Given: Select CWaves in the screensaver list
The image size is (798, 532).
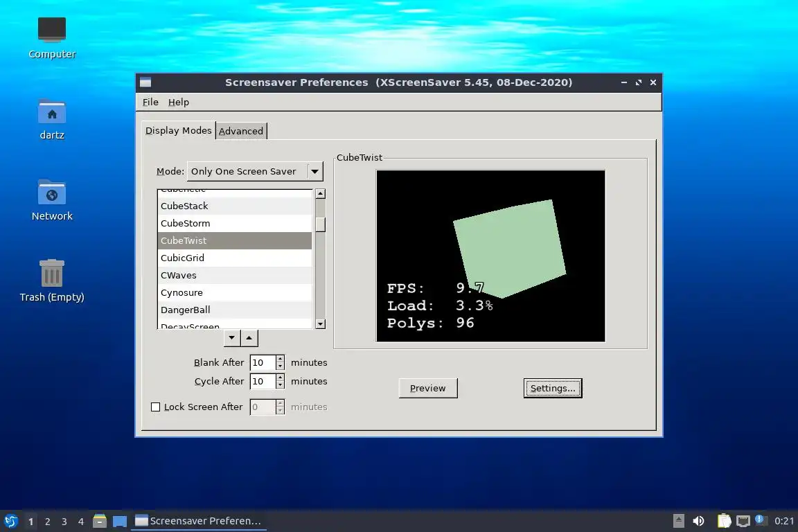Looking at the screenshot, I should 235,276.
